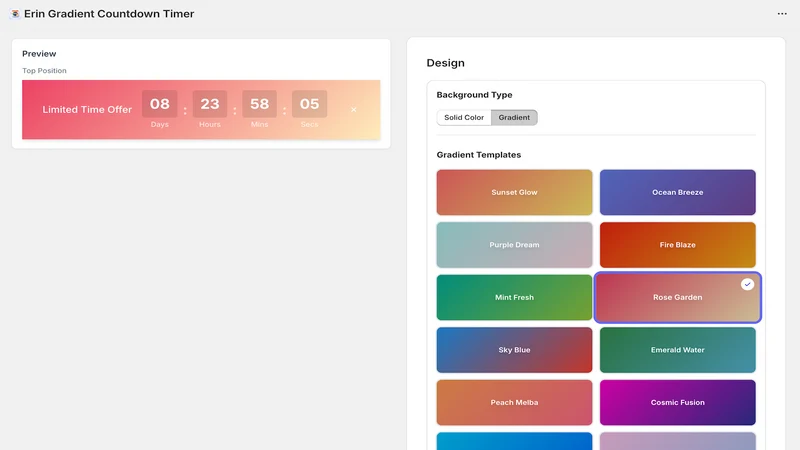The width and height of the screenshot is (800, 450).
Task: Select the Gradient background type
Action: 514,117
